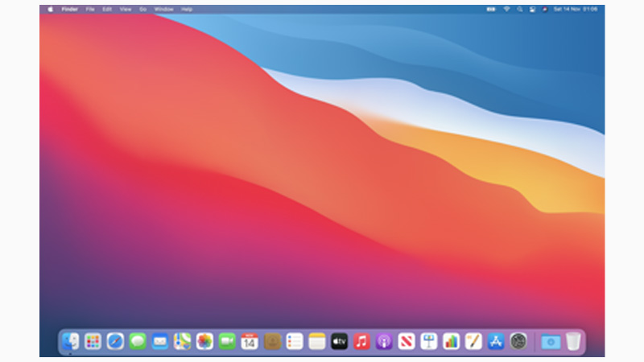The image size is (644, 362).
Task: Open the Messages app in Dock
Action: click(138, 341)
